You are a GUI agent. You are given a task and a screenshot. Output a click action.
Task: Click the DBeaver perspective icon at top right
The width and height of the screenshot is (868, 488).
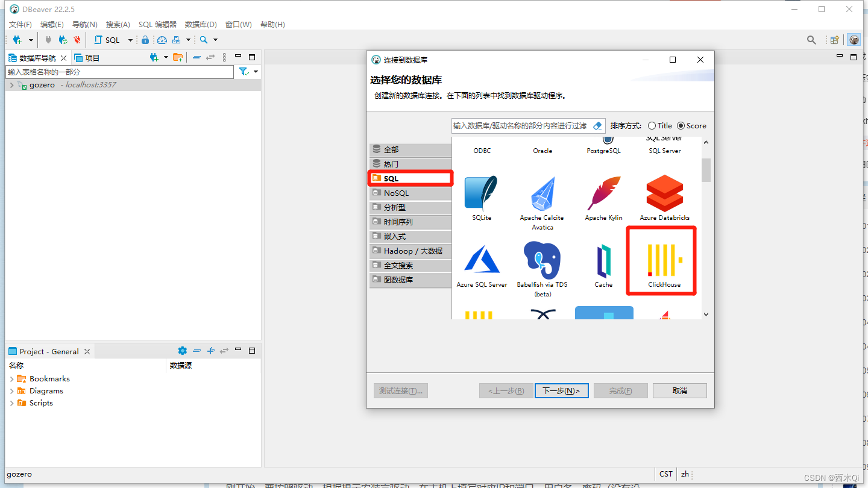(x=854, y=40)
